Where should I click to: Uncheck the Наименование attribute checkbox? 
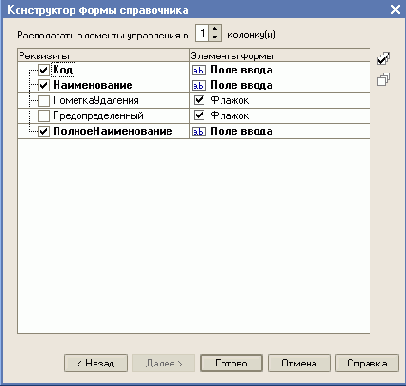[x=44, y=85]
